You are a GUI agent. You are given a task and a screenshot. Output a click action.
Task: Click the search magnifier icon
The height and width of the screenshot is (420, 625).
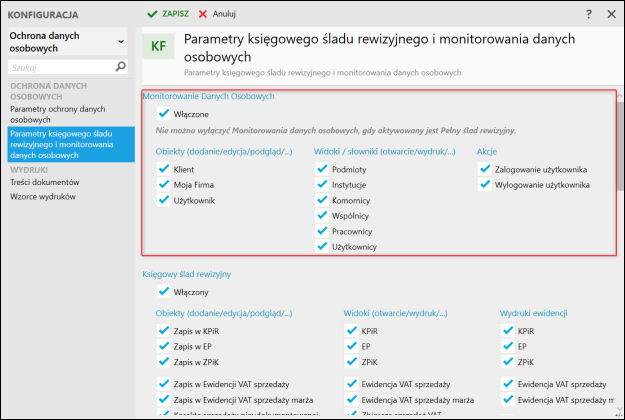coord(121,67)
